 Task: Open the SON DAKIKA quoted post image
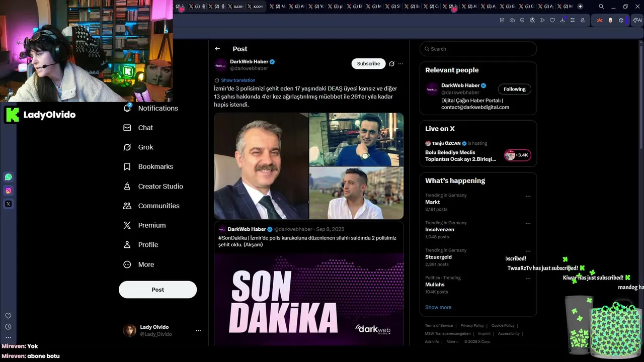pos(309,299)
